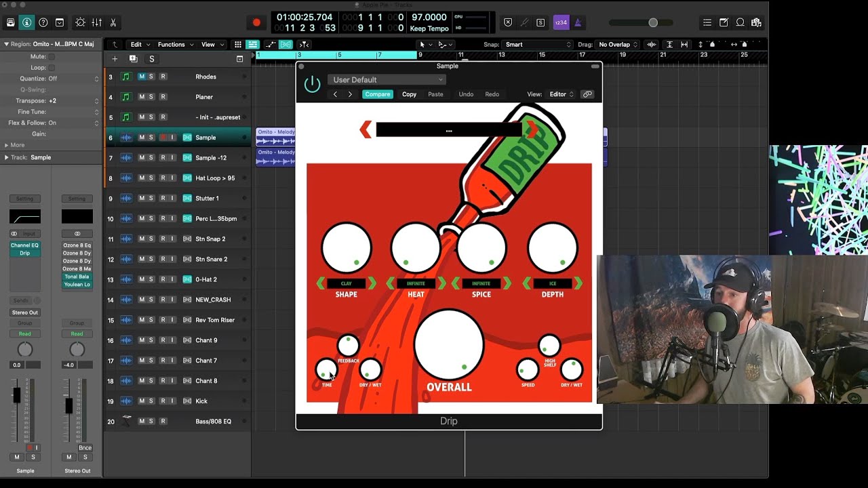
Task: Mute the Kick track
Action: [142, 401]
